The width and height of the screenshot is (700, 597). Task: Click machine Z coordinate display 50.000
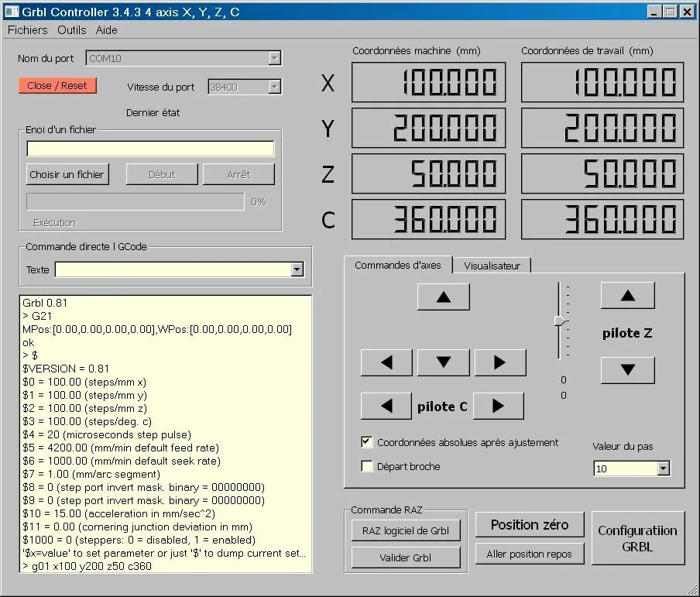(428, 173)
